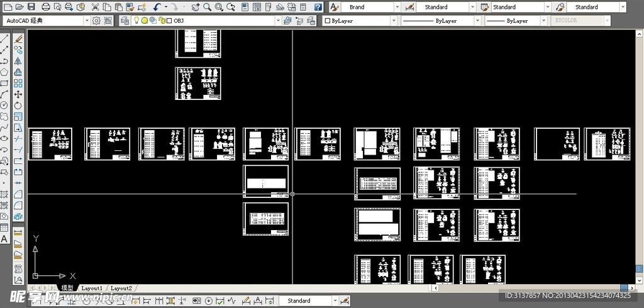Select the Polygon draw tool

(4, 72)
